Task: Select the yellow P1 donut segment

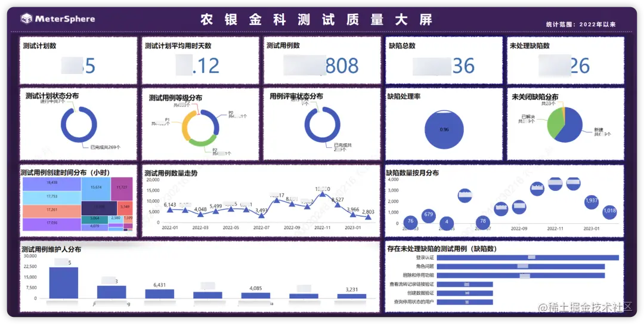Action: coord(187,126)
